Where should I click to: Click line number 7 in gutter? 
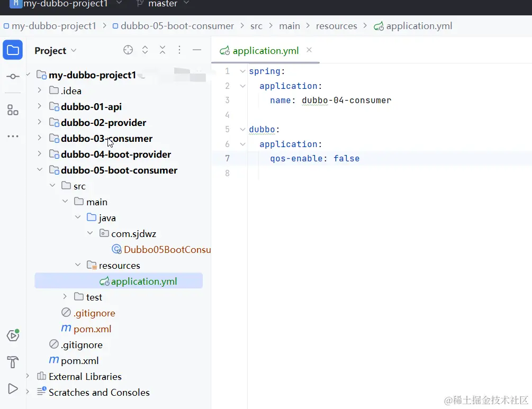[x=227, y=158]
